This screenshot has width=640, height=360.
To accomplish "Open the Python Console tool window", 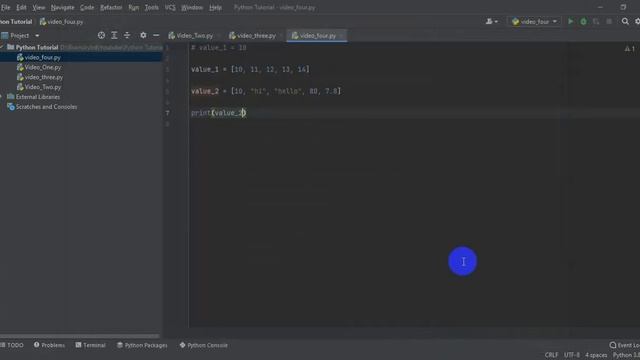I will click(x=204, y=345).
